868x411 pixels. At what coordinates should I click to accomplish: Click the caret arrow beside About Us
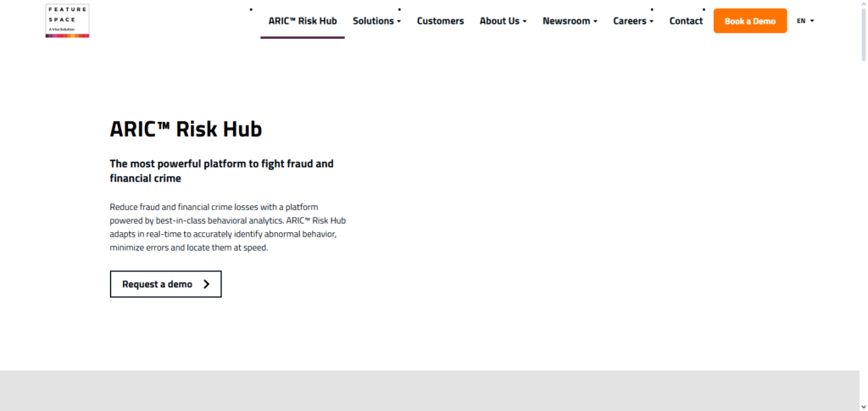click(525, 21)
